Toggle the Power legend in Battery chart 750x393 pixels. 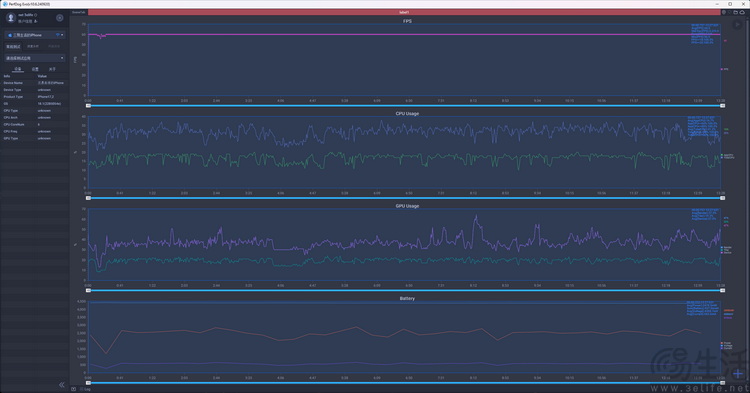point(726,343)
